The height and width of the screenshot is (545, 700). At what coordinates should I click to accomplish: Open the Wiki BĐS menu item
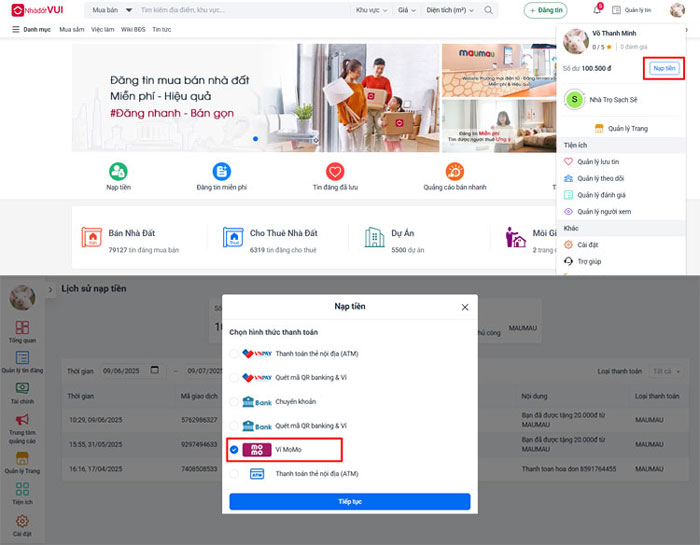[x=133, y=30]
